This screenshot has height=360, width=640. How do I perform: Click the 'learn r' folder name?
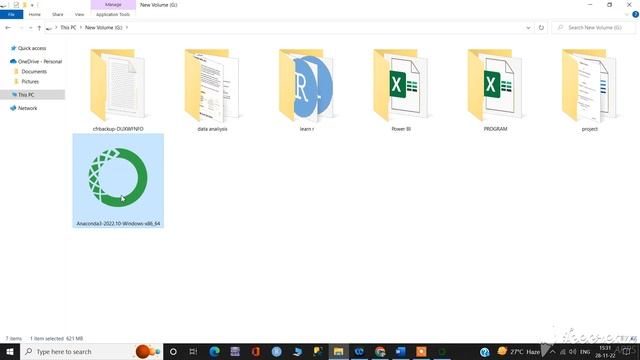[x=307, y=129]
